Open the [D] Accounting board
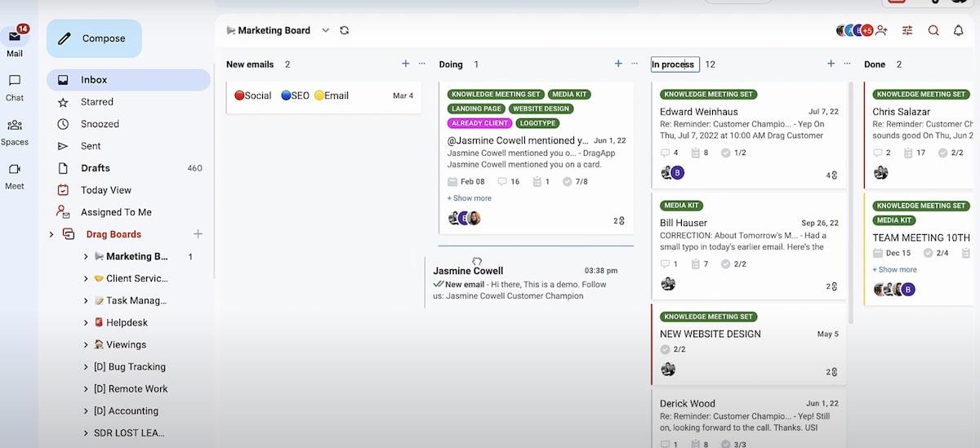This screenshot has height=448, width=980. pos(126,411)
